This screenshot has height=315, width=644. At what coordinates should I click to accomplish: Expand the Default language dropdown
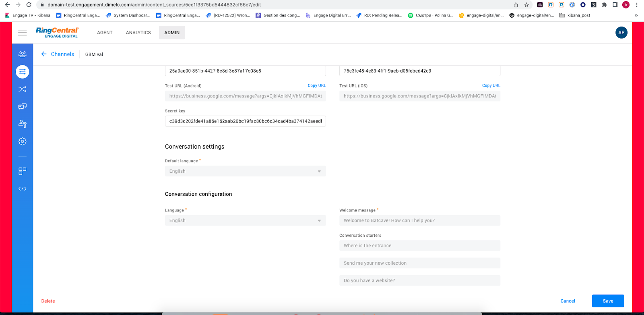(246, 171)
